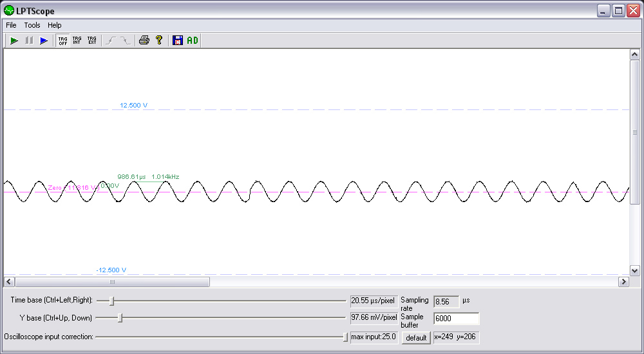Screen dimensions: 644x354
Task: Click the 97.66 mV/pixel Y base value
Action: pyautogui.click(x=374, y=317)
